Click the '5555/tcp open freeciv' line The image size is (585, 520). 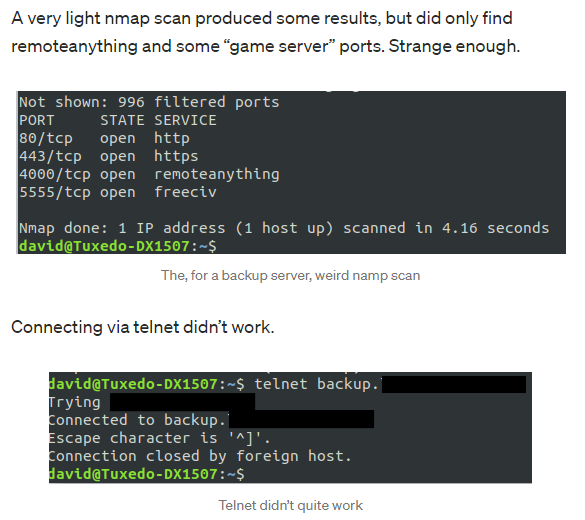[x=118, y=192]
